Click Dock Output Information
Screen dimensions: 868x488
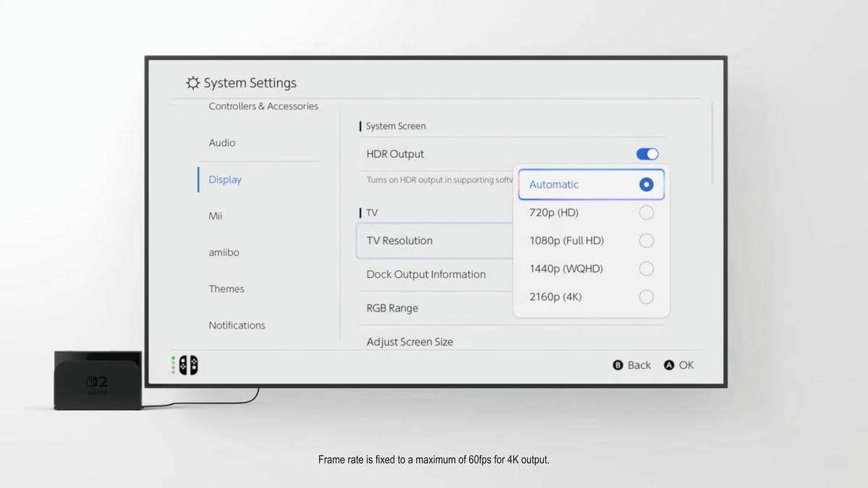(x=425, y=274)
